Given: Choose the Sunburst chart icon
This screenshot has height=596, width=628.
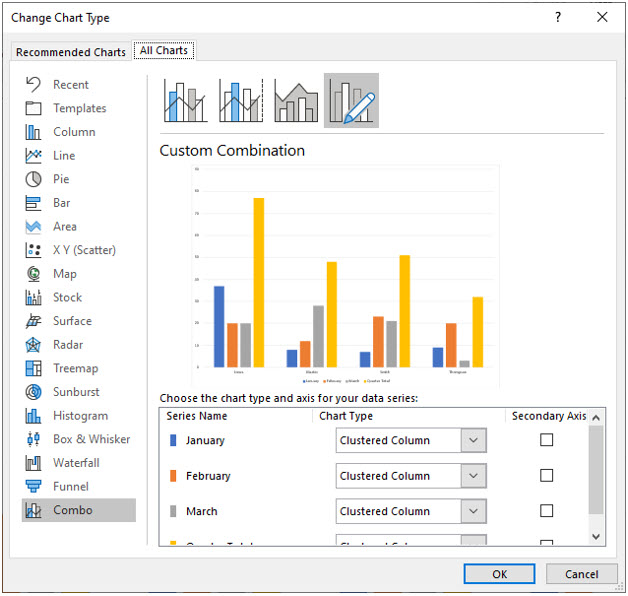Looking at the screenshot, I should (33, 392).
